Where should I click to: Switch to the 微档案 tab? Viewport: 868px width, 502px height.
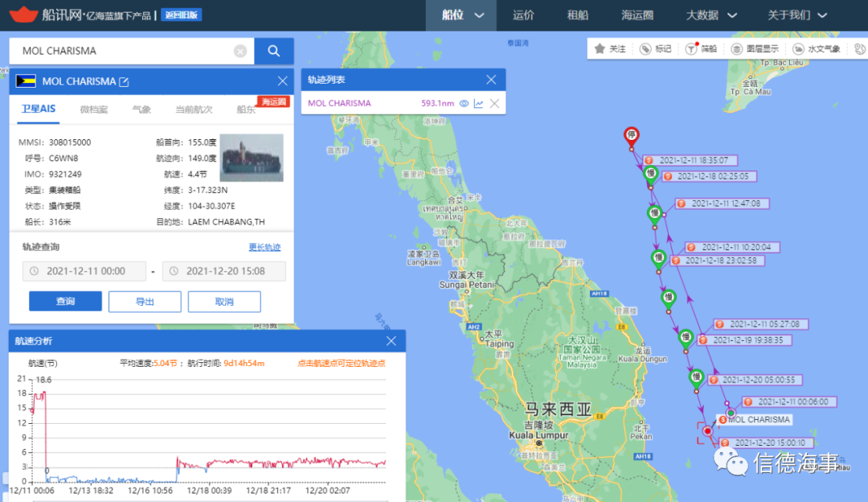click(x=93, y=109)
